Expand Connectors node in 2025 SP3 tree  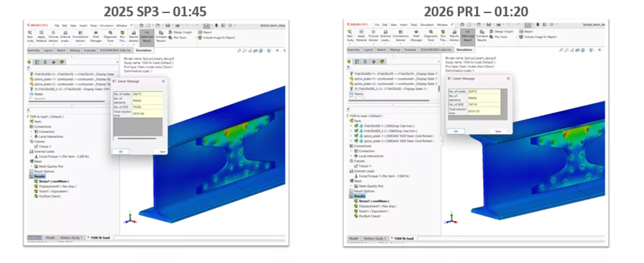pyautogui.click(x=30, y=131)
